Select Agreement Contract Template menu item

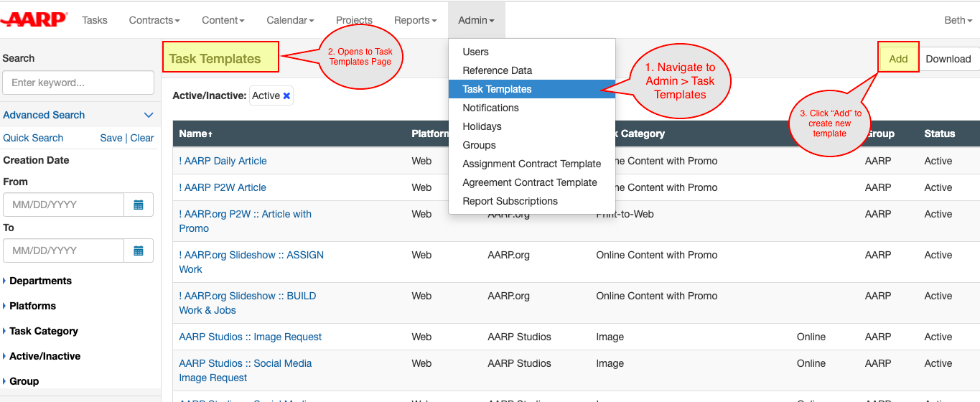click(x=532, y=182)
